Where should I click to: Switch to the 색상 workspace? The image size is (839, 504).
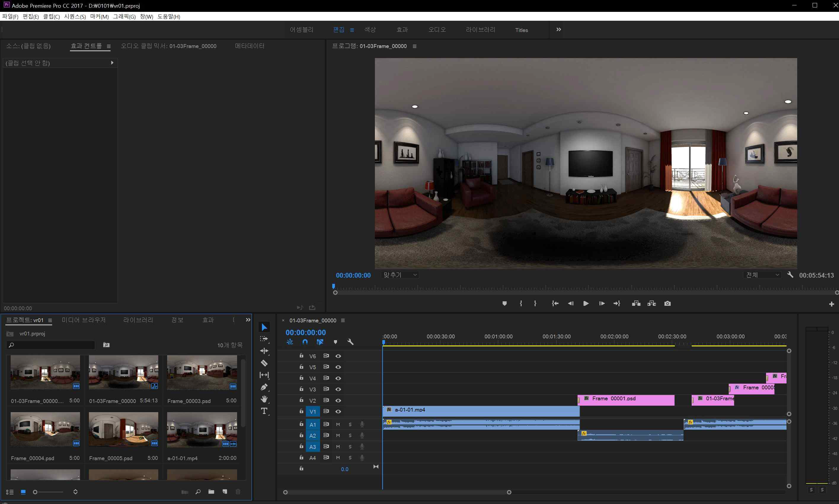370,30
